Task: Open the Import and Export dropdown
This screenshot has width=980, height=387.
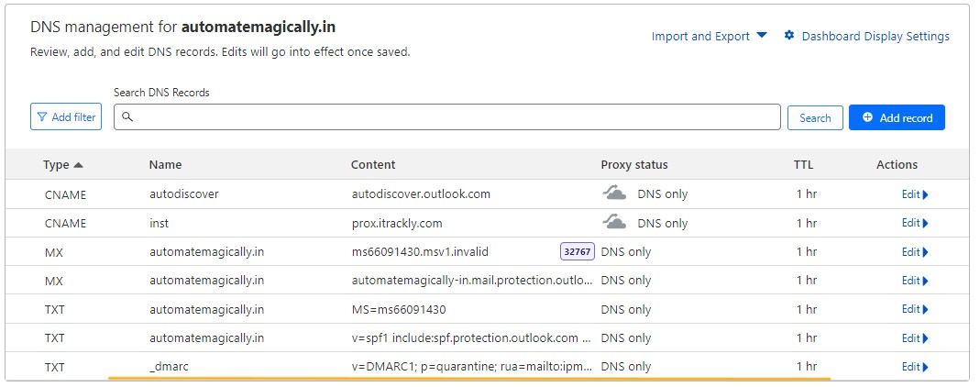Action: coord(709,37)
